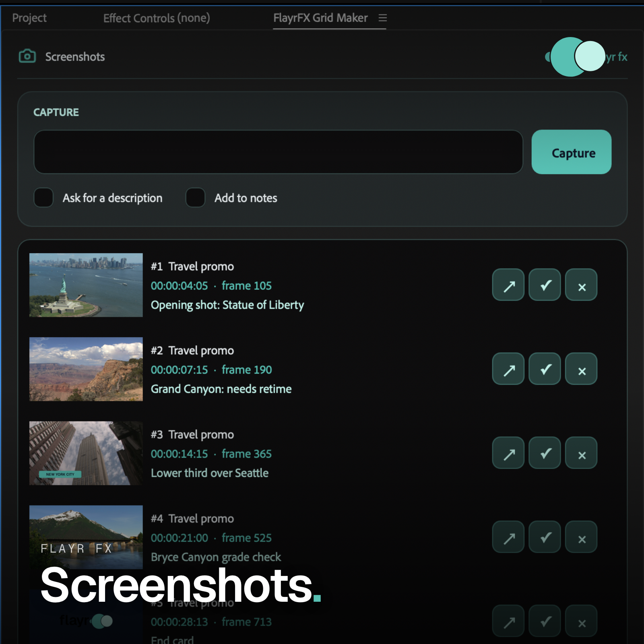This screenshot has width=644, height=644.
Task: Select the text "frame 525"
Action: (247, 538)
